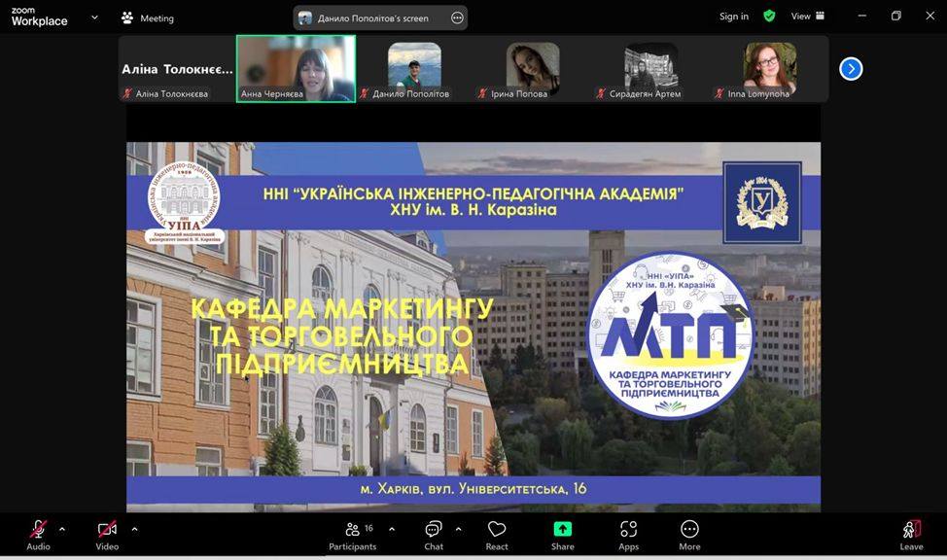Viewport: 947px width, 560px height.
Task: Select the Данило Пополітов's screen indicator
Action: click(x=372, y=18)
